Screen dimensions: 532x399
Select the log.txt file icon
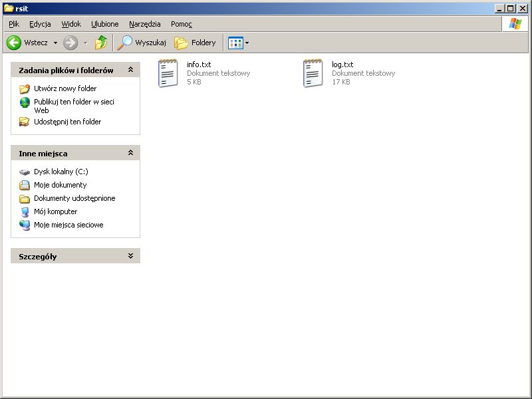tap(313, 73)
